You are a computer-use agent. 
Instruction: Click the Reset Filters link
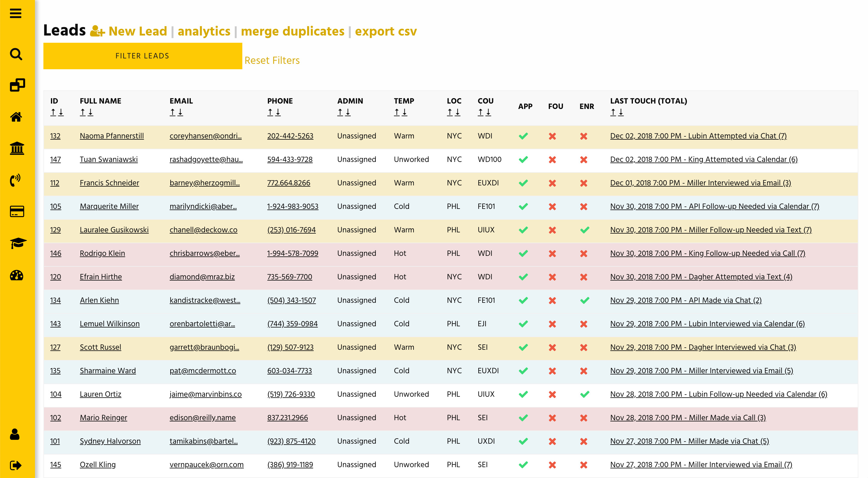pos(272,60)
